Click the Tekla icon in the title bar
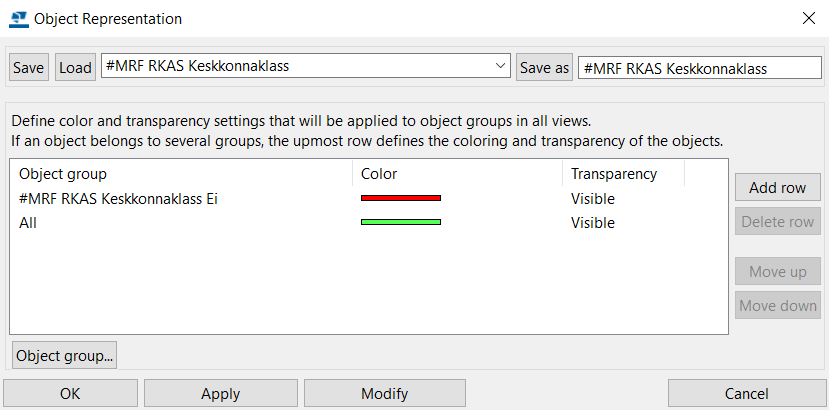The height and width of the screenshot is (410, 829). (19, 19)
